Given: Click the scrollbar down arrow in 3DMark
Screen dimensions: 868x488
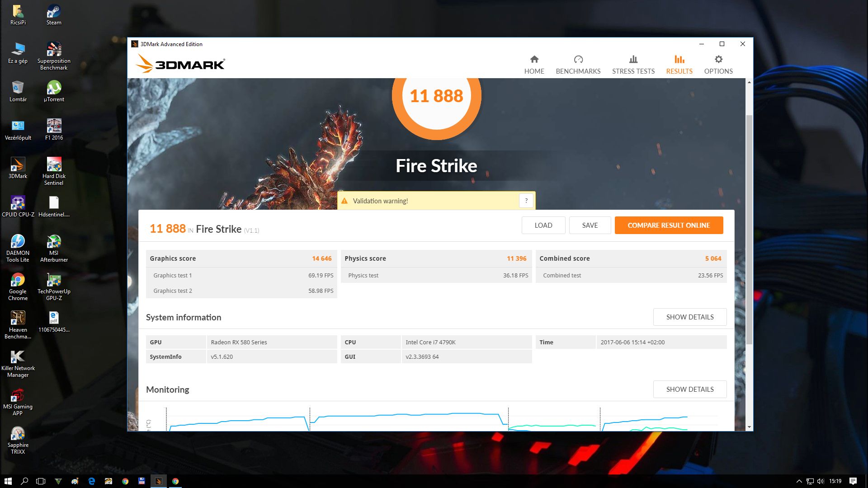Looking at the screenshot, I should (749, 427).
